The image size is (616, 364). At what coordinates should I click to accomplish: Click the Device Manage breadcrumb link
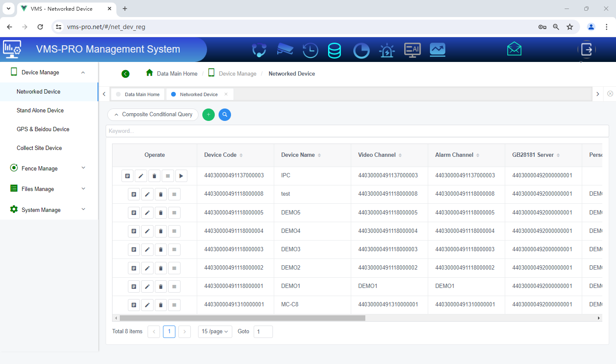[237, 73]
